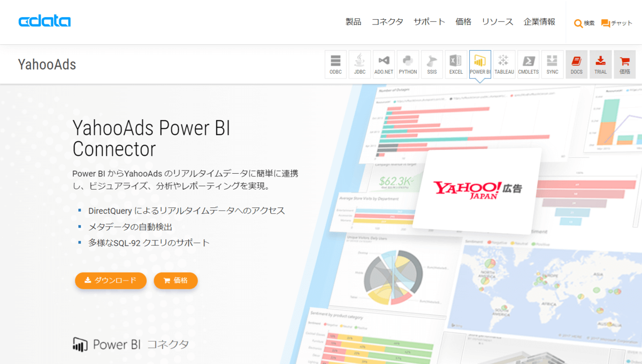Open the JDBC driver icon
Screen dimensions: 642x364
(x=360, y=64)
